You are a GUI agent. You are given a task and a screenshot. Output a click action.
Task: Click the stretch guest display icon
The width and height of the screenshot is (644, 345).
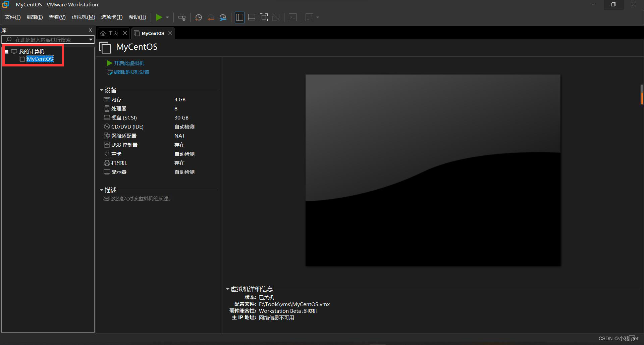tap(309, 17)
